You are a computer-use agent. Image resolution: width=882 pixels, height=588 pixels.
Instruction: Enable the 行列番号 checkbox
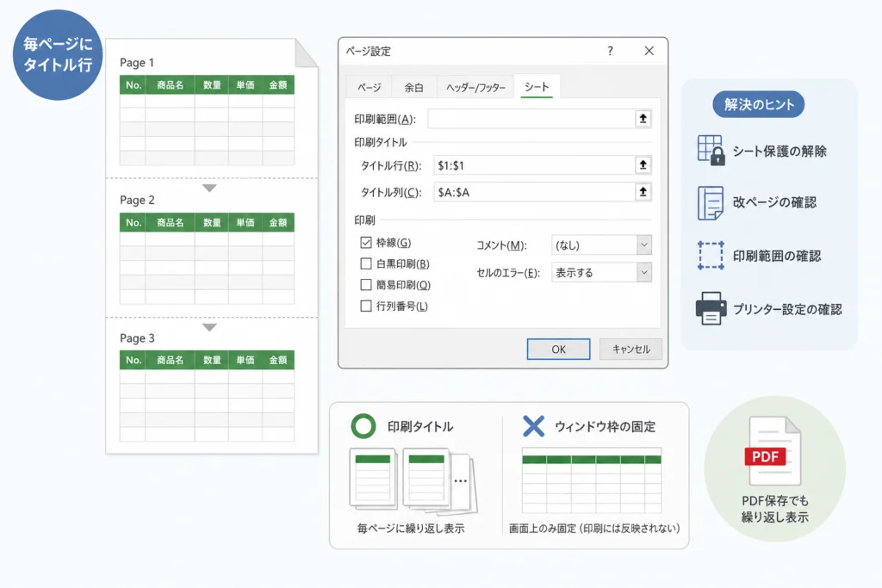[366, 306]
